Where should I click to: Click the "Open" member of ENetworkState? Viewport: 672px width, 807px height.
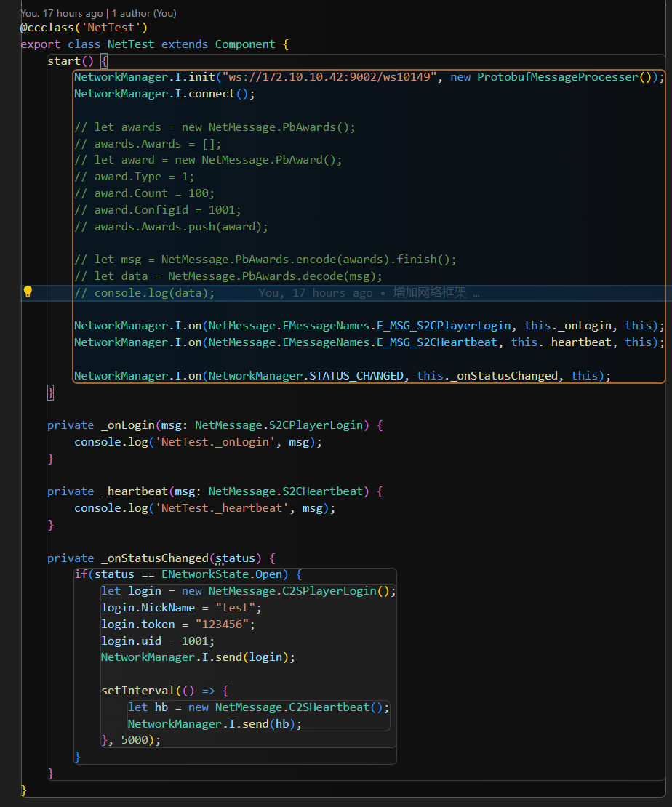coord(269,574)
